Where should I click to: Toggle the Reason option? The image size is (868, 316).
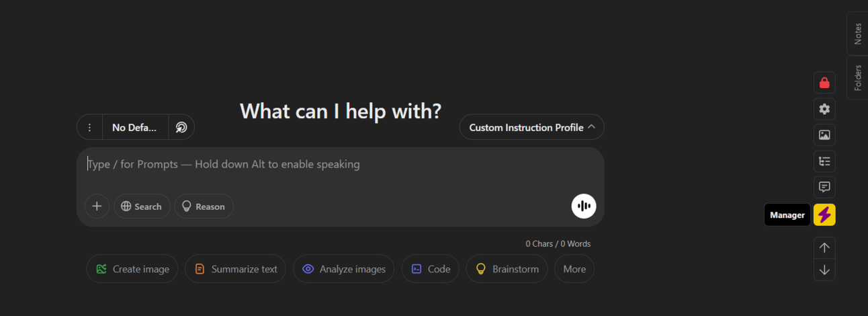[x=204, y=206]
